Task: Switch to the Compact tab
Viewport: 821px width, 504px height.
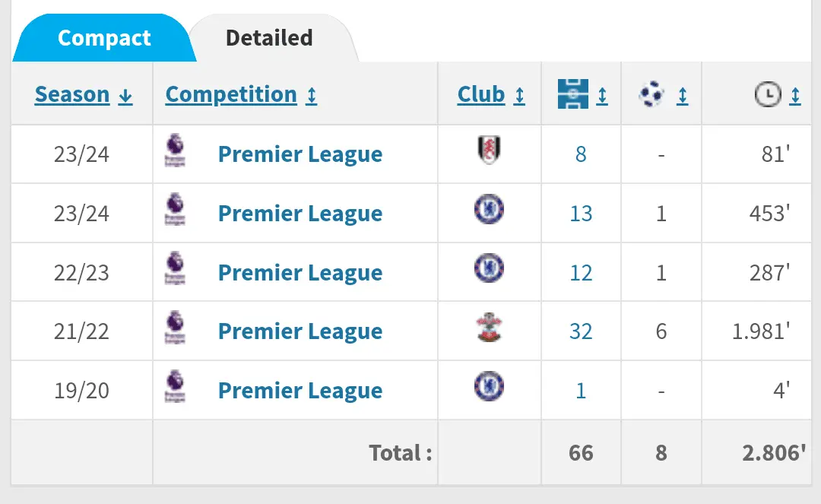Action: click(104, 38)
